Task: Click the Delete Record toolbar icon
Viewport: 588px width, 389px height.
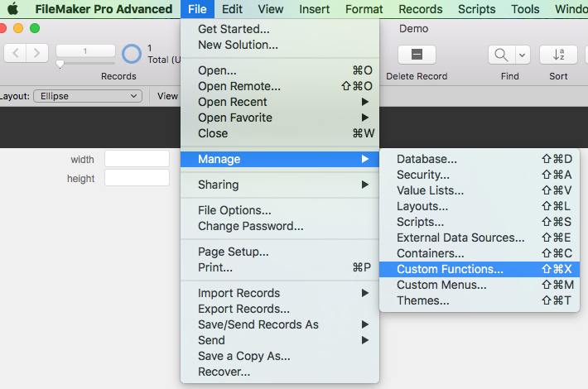Action: pyautogui.click(x=417, y=55)
